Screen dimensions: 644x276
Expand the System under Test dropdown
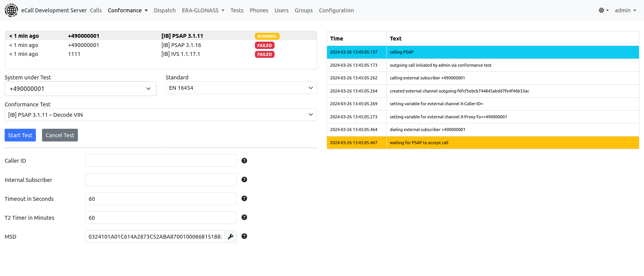(80, 89)
